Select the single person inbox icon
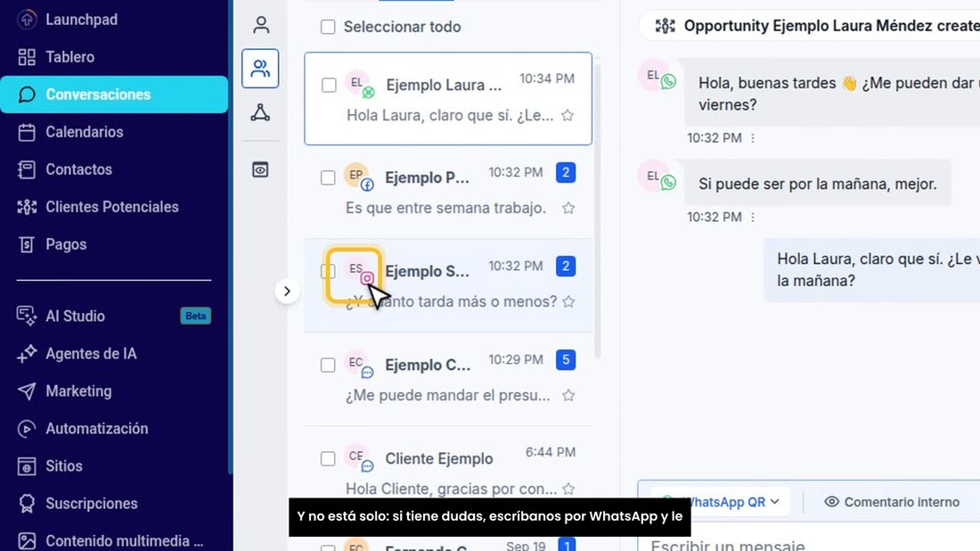This screenshot has height=551, width=980. point(261,25)
